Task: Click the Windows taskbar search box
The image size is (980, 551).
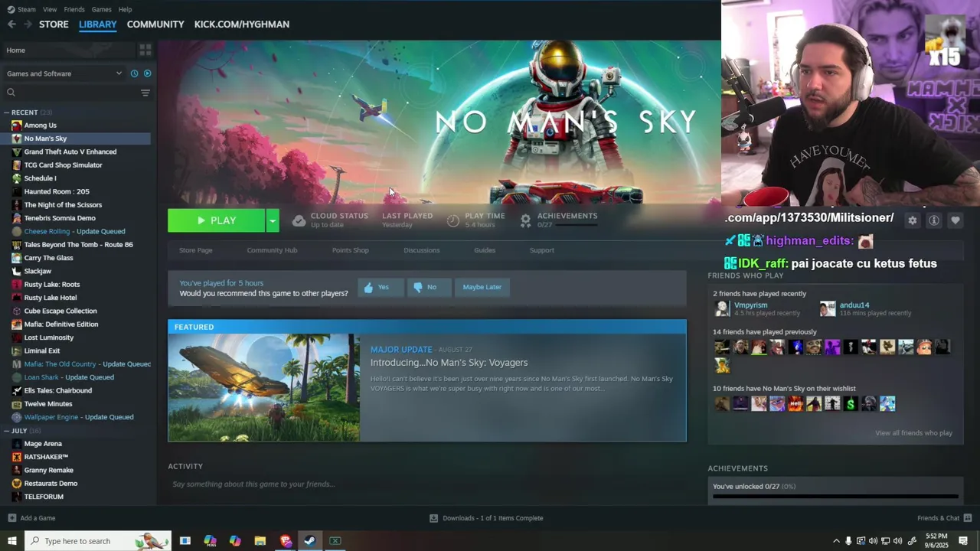Action: [x=98, y=541]
